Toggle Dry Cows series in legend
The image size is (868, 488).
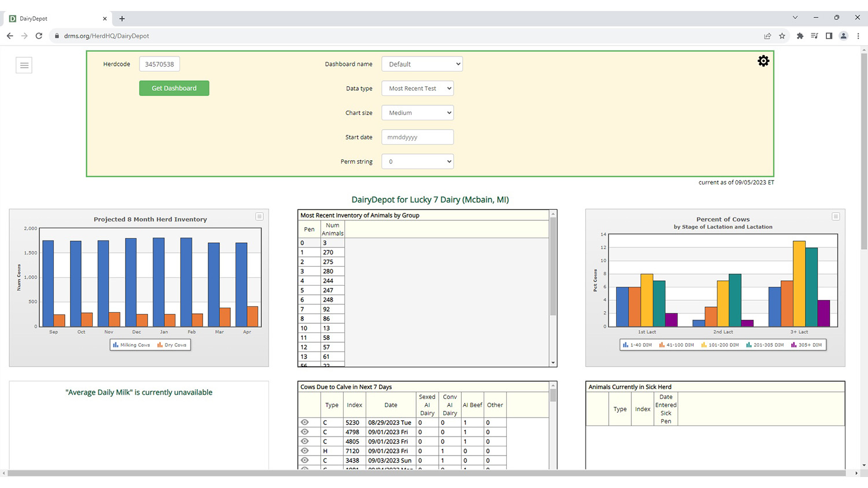click(x=172, y=345)
